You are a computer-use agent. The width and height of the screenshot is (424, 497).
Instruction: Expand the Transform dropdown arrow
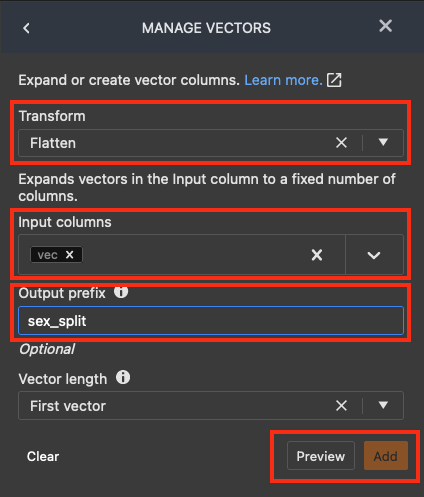point(383,142)
